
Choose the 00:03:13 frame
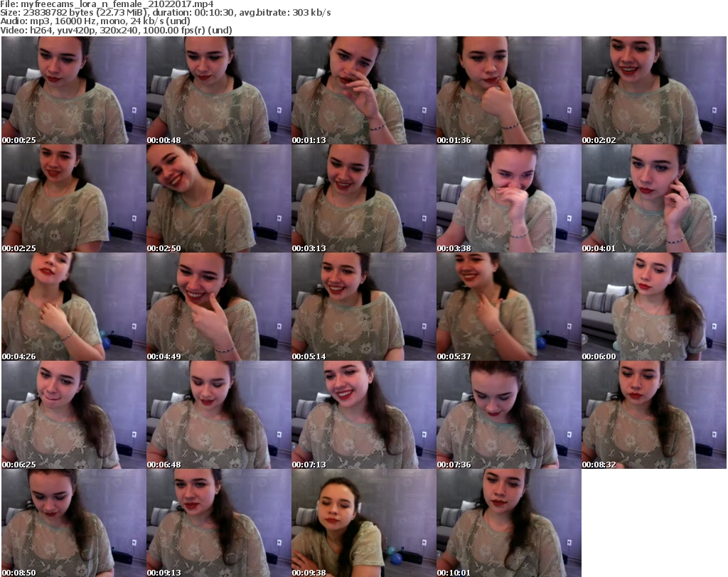pos(363,198)
